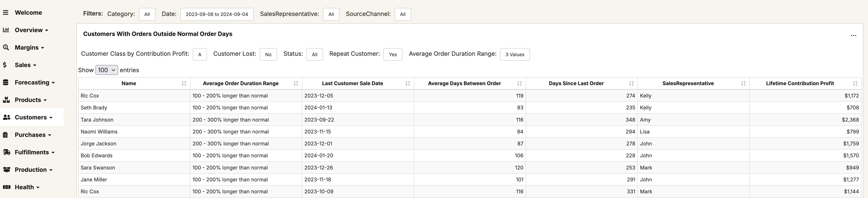Click the hamburger menu icon beside Welcome
The image size is (868, 198).
[6, 13]
